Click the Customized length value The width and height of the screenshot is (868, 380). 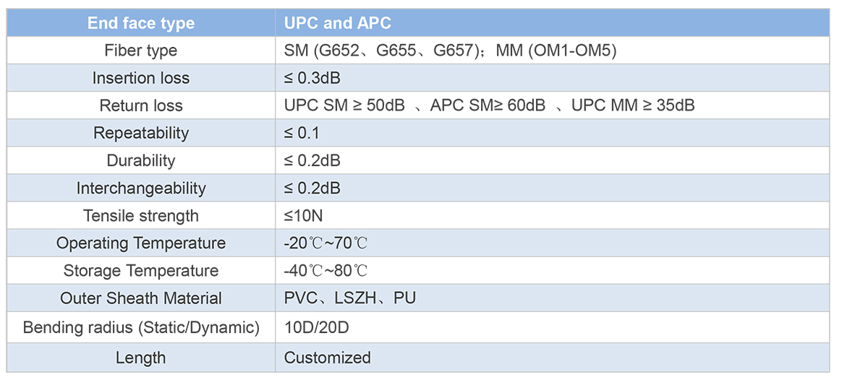pyautogui.click(x=328, y=358)
